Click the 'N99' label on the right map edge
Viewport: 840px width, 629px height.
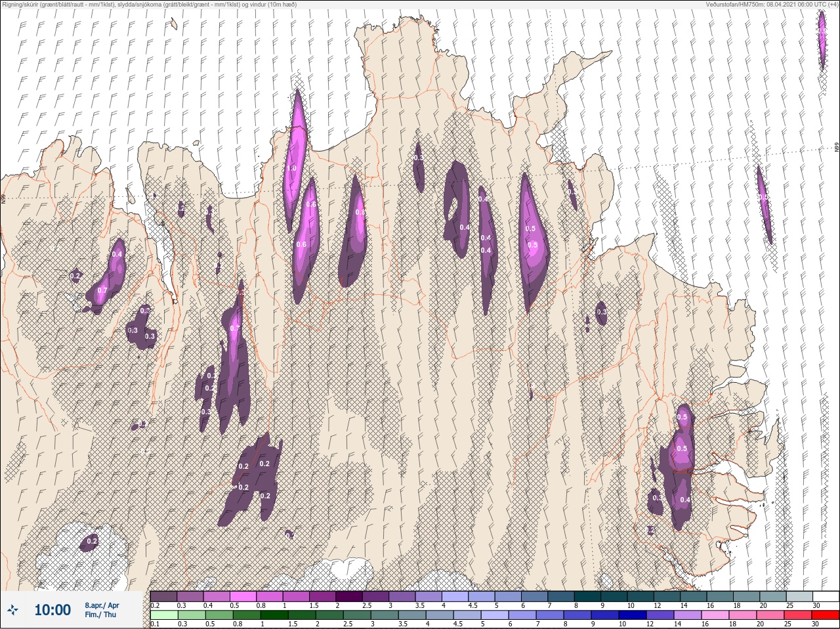pos(837,148)
